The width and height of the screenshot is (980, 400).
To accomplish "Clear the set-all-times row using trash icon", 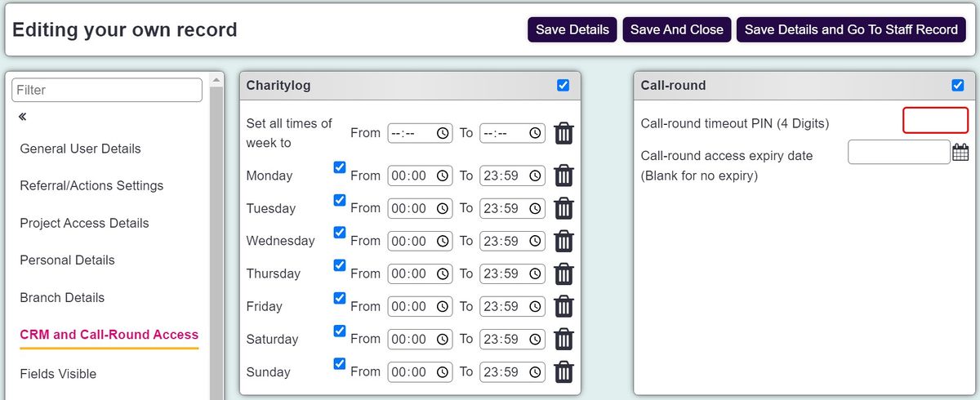I will click(x=563, y=133).
